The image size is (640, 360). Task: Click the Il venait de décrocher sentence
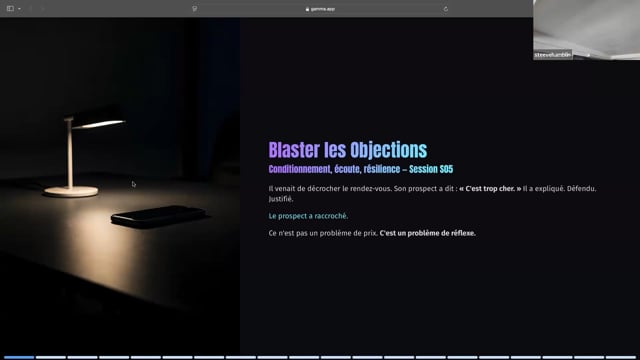(x=330, y=189)
